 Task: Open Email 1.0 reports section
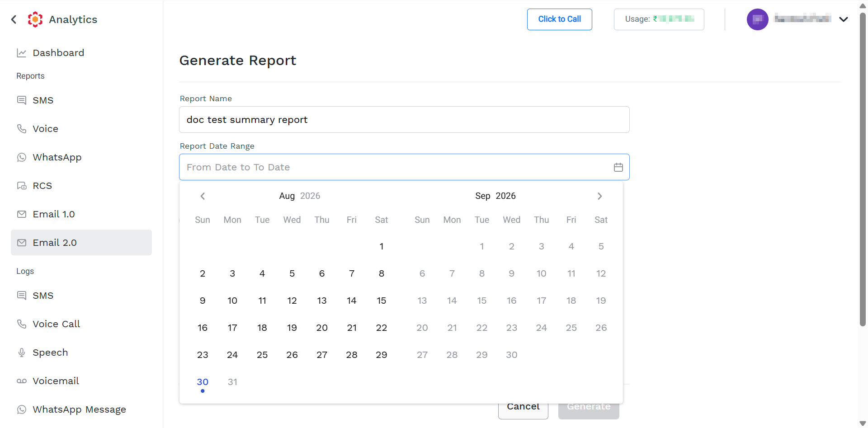click(81, 214)
